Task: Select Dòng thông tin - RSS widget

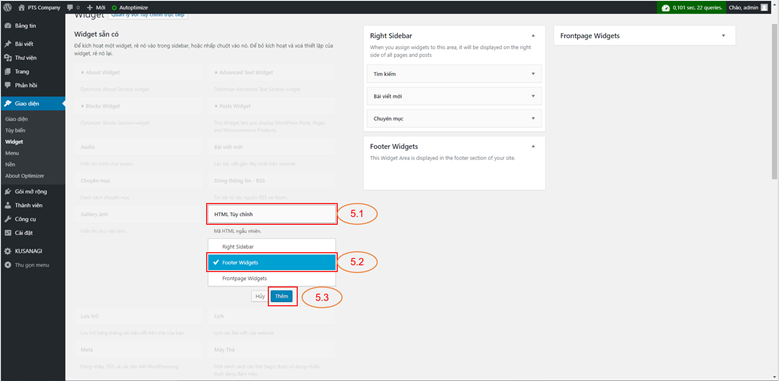Action: click(272, 181)
